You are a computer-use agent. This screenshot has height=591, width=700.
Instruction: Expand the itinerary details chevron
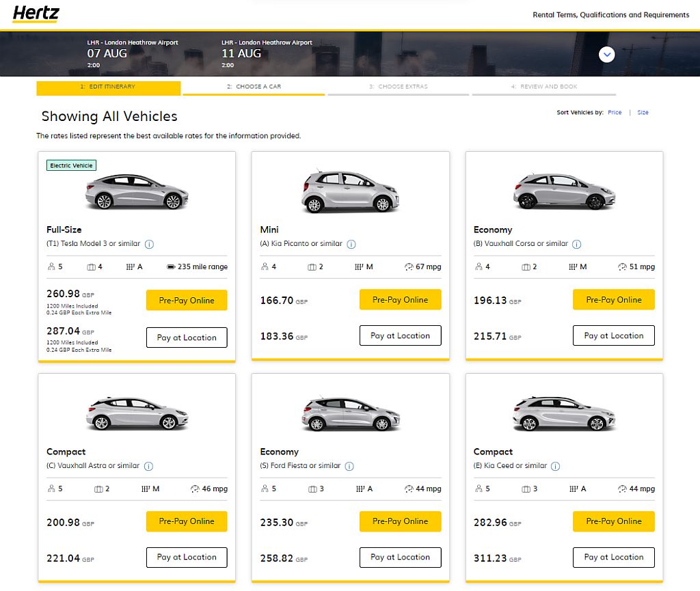pos(606,55)
